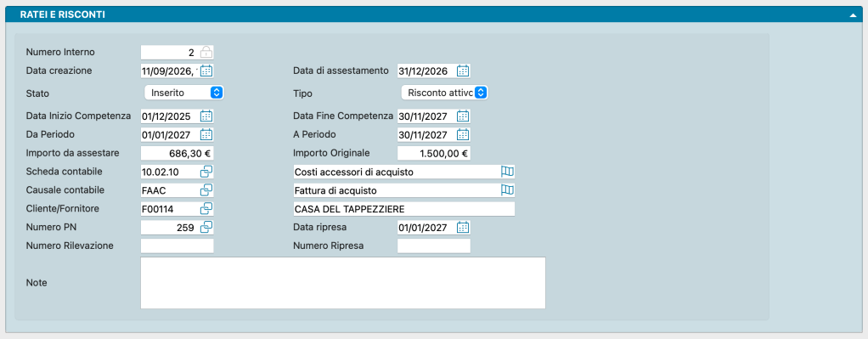Image resolution: width=868 pixels, height=339 pixels.
Task: Collapse the Ratei e Risconti panel arrow
Action: click(x=853, y=15)
